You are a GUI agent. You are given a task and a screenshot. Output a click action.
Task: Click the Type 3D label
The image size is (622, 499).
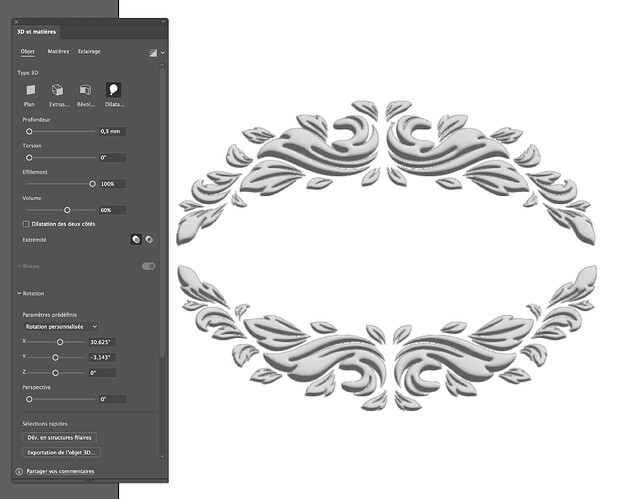[28, 73]
